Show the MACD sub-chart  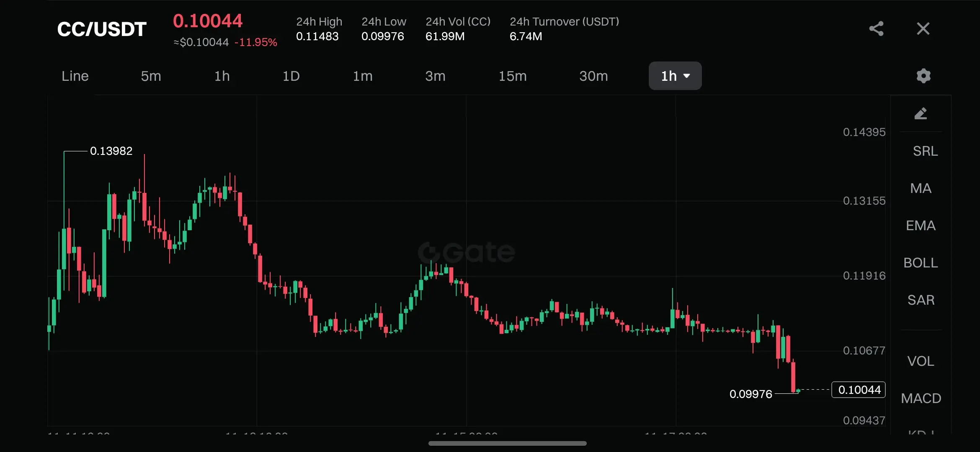[921, 398]
